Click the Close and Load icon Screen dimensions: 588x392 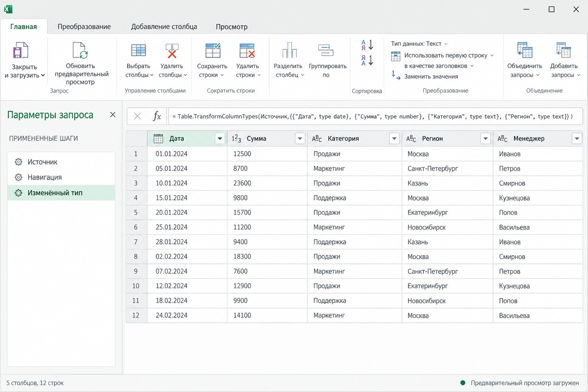(x=21, y=50)
